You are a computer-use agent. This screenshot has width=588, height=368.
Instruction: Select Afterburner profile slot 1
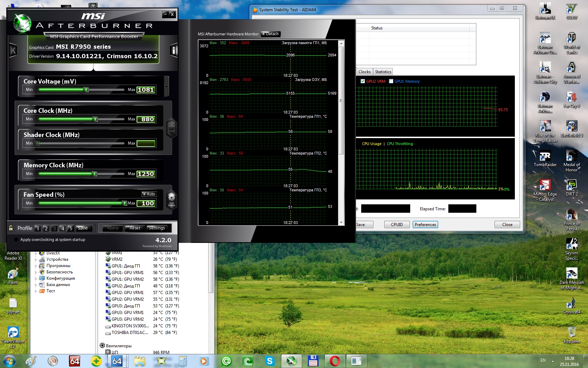tap(37, 229)
